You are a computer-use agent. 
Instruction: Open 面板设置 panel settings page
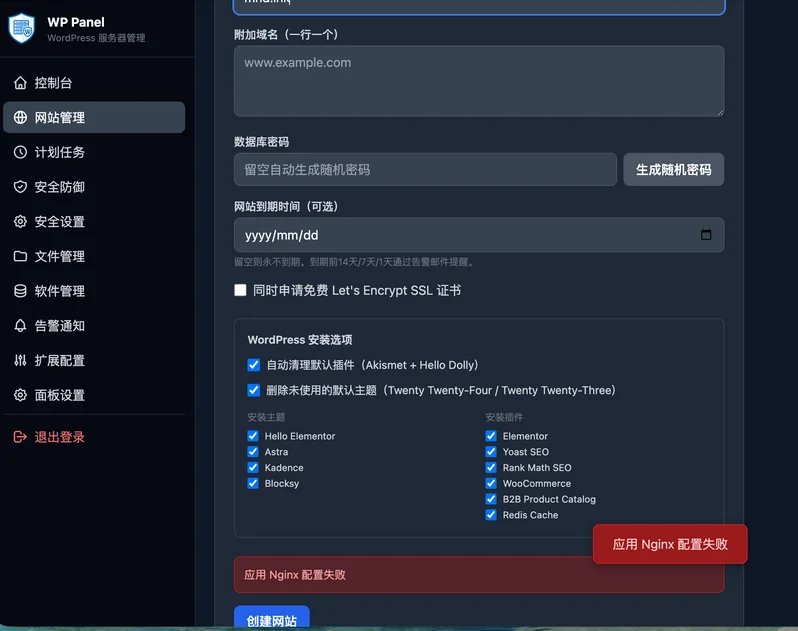[x=94, y=395]
